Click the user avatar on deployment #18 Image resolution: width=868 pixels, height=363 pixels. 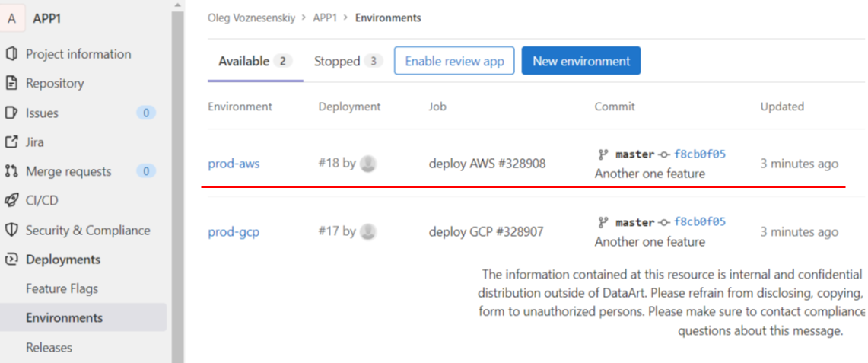coord(368,164)
